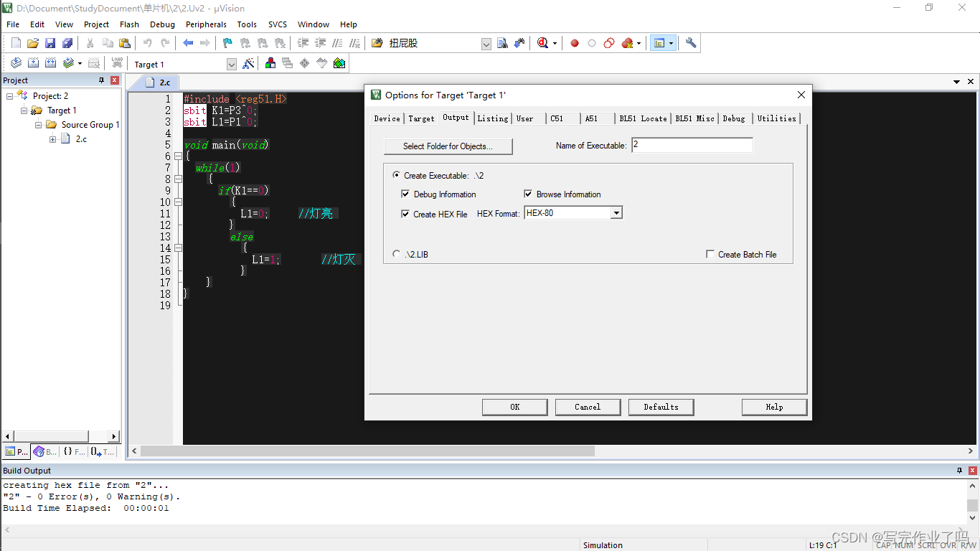980x551 pixels.
Task: Click Select Folder for Objects button
Action: tap(448, 146)
